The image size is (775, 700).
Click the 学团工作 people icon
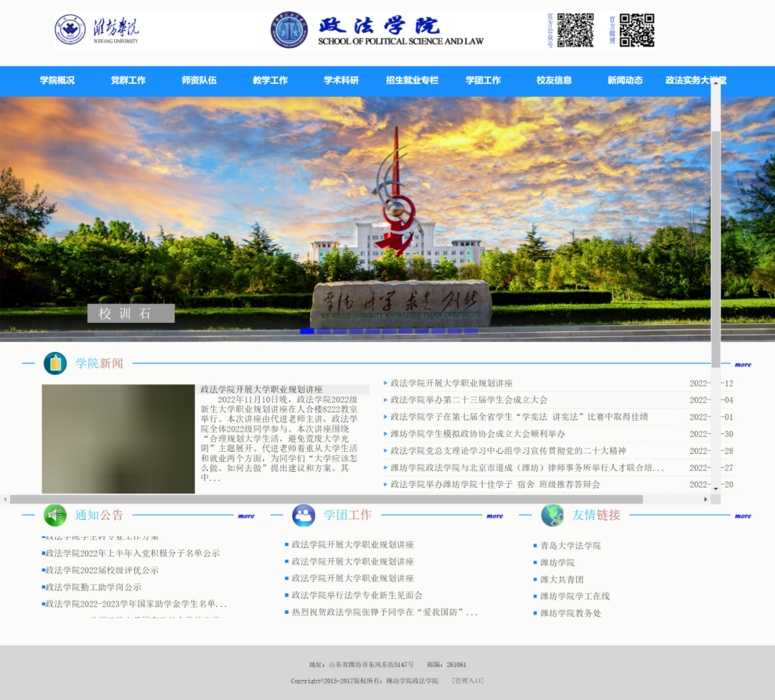point(304,515)
